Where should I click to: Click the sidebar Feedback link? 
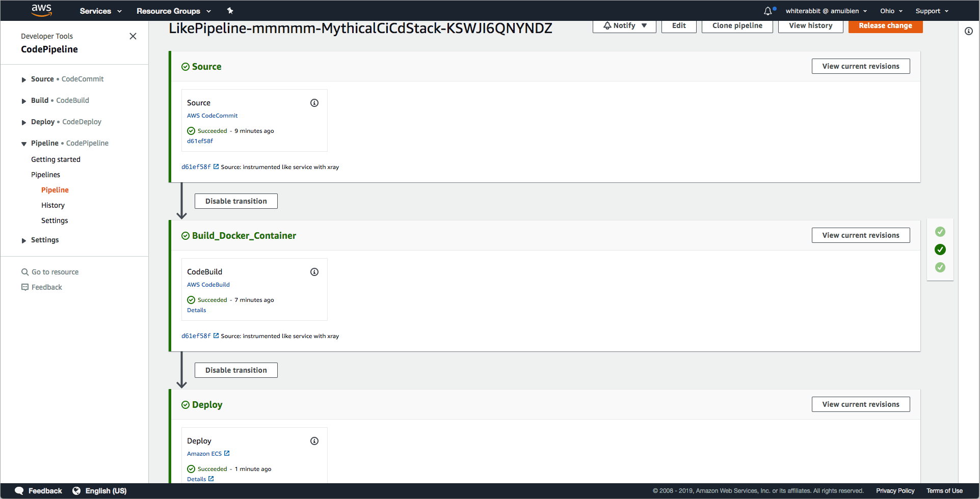click(46, 287)
